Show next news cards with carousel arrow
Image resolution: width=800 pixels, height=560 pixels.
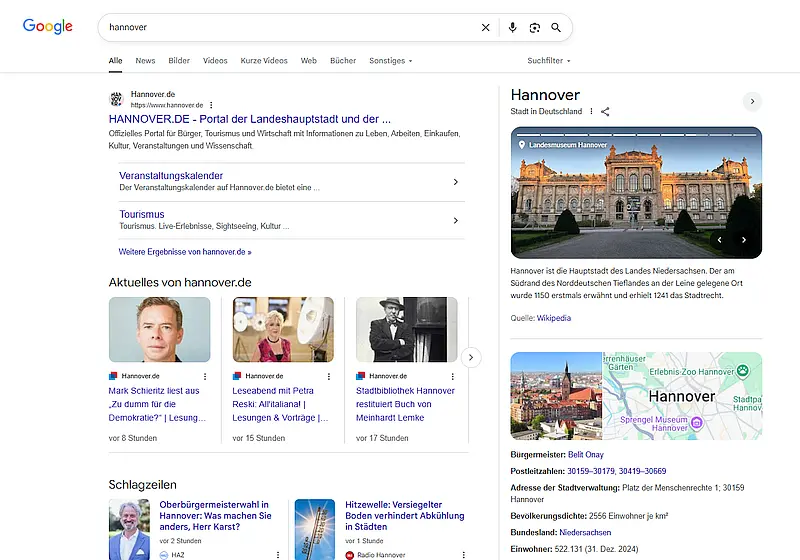(x=471, y=358)
